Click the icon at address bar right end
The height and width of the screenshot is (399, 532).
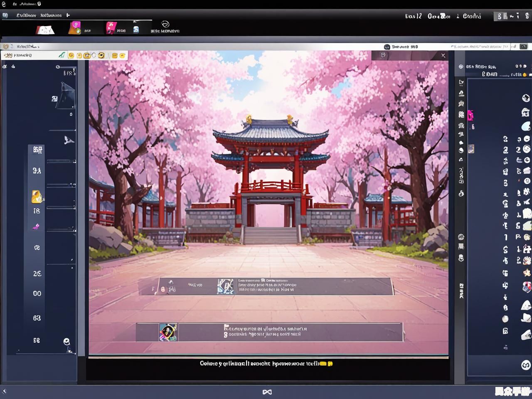[x=524, y=47]
